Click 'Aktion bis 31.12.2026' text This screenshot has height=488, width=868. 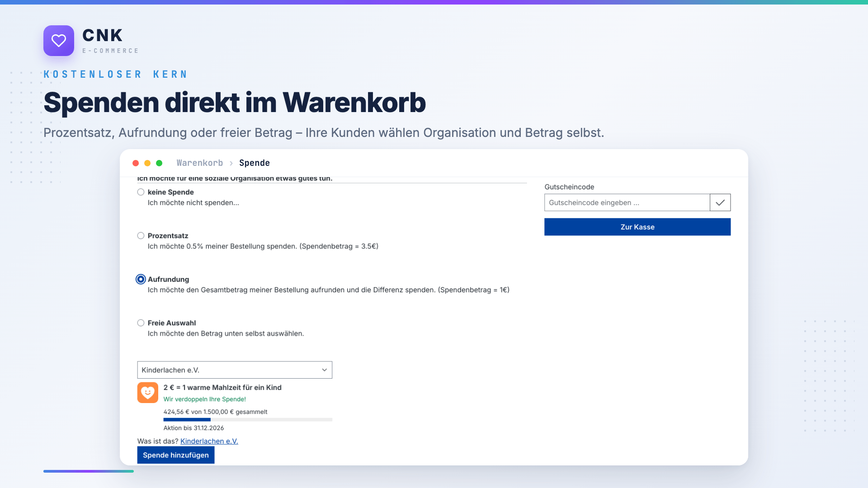[193, 428]
